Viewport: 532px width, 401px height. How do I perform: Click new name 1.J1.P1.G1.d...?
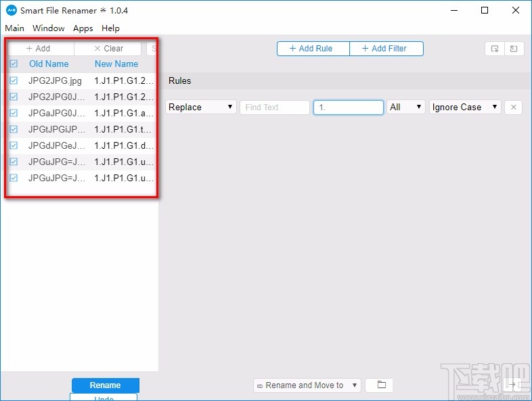tap(124, 145)
